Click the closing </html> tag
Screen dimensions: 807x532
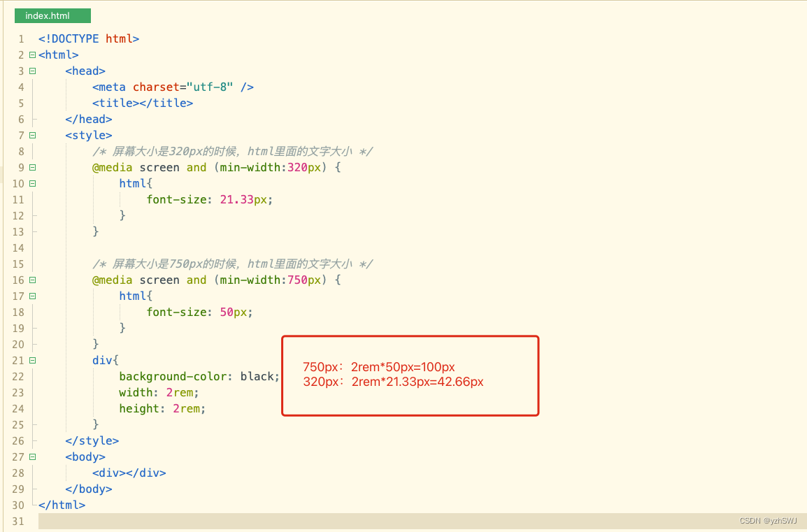pyautogui.click(x=62, y=505)
